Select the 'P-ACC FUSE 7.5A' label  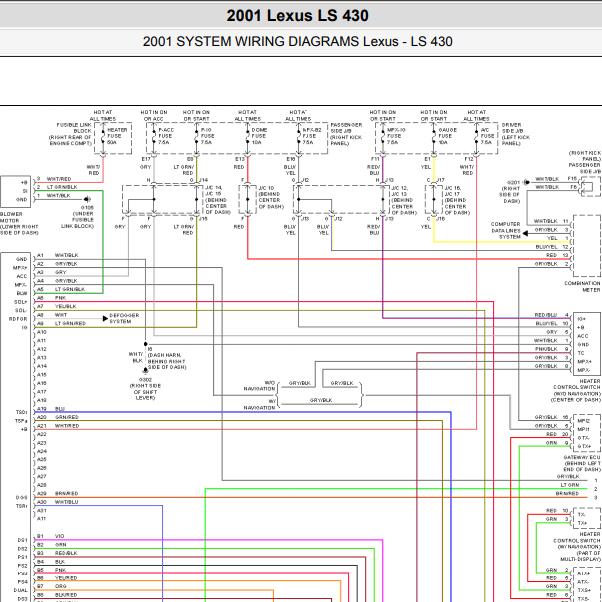click(166, 136)
